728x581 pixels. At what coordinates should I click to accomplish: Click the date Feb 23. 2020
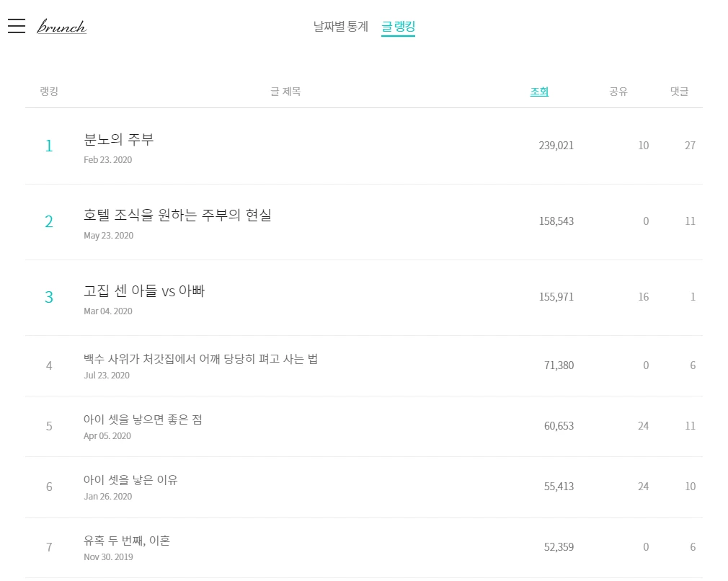107,159
